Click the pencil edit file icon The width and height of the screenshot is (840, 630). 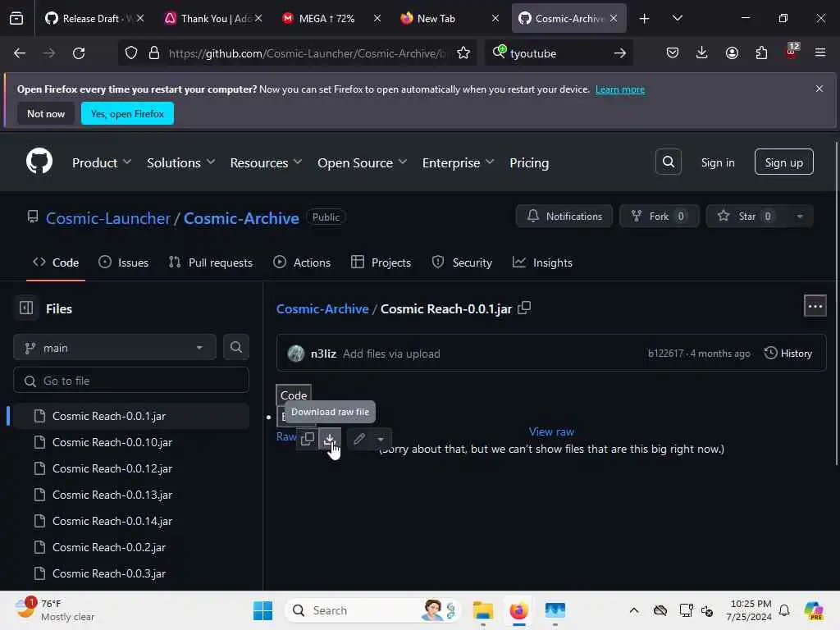click(359, 439)
